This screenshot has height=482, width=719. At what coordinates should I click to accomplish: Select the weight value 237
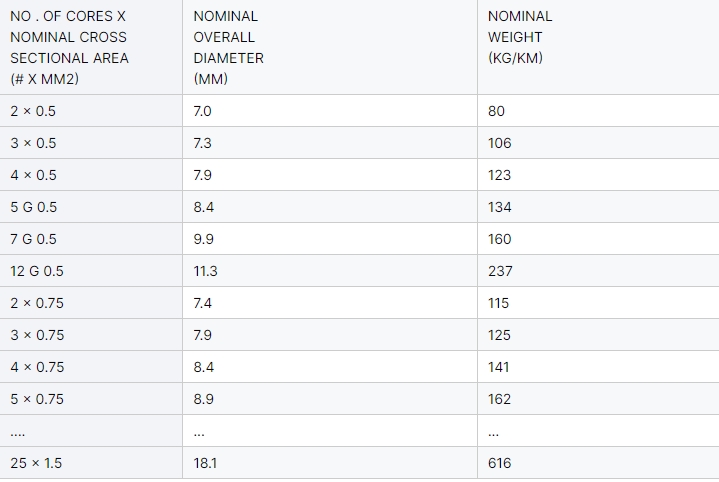click(500, 271)
